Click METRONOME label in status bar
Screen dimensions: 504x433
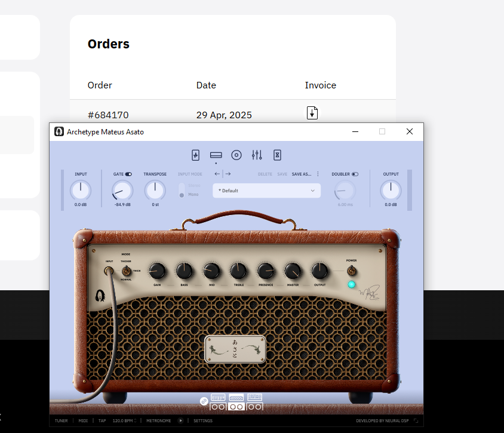tap(158, 421)
